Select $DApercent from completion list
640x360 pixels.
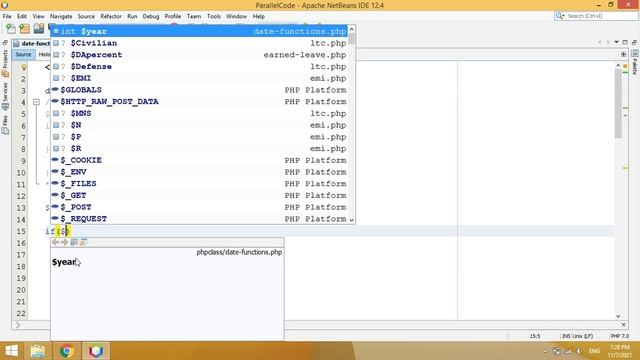click(x=200, y=55)
